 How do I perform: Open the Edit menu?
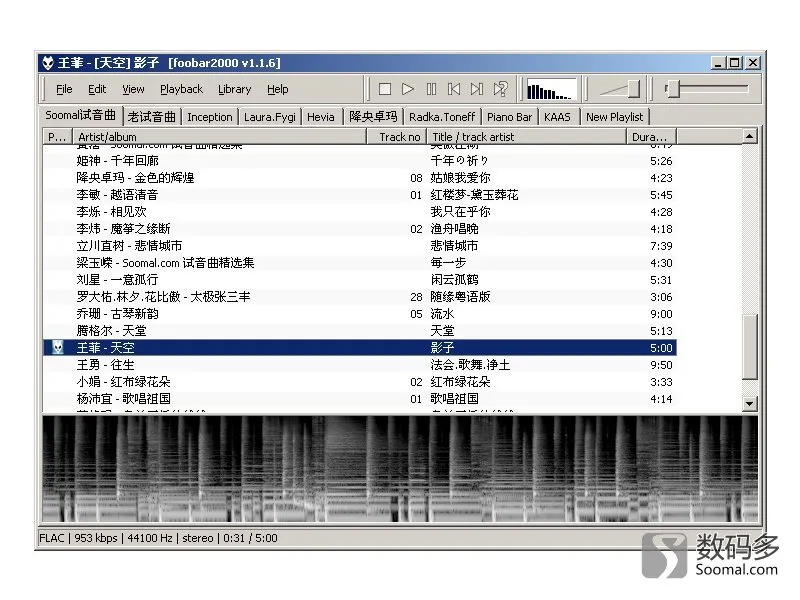[97, 89]
